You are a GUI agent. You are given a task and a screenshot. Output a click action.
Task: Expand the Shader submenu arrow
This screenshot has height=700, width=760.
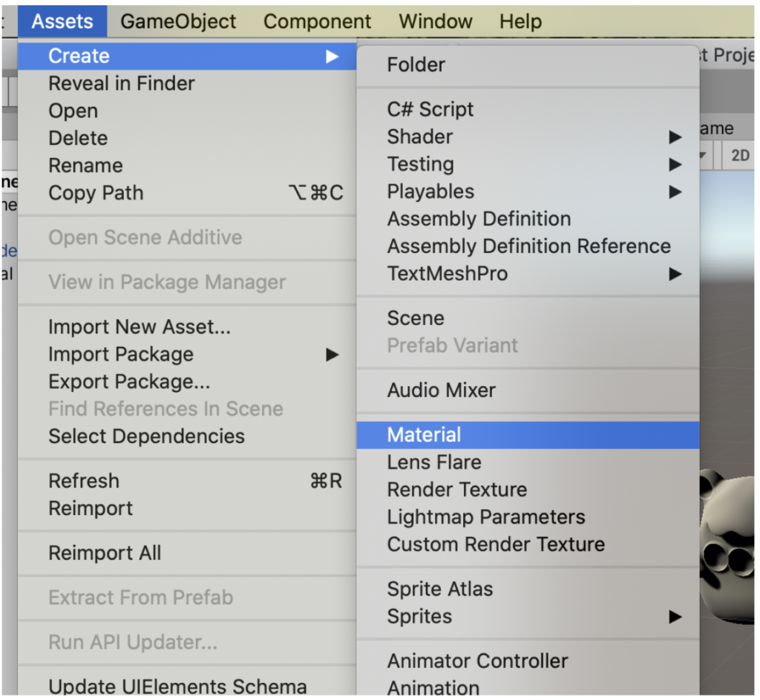pyautogui.click(x=675, y=137)
